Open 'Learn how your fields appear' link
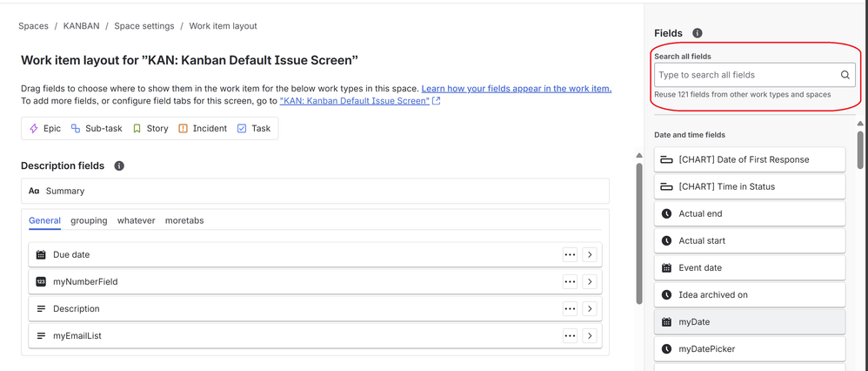868x371 pixels. pos(516,89)
